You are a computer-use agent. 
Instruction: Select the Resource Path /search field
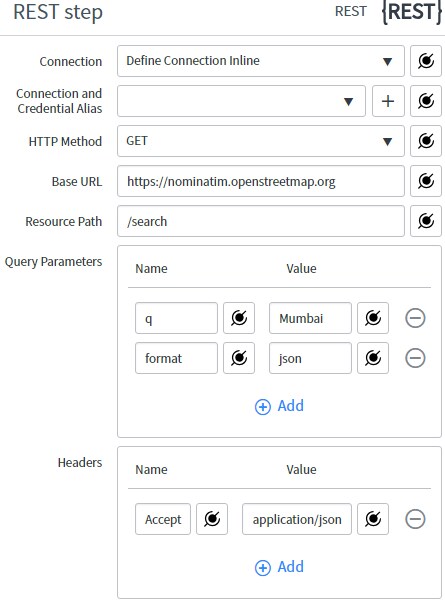tap(261, 221)
